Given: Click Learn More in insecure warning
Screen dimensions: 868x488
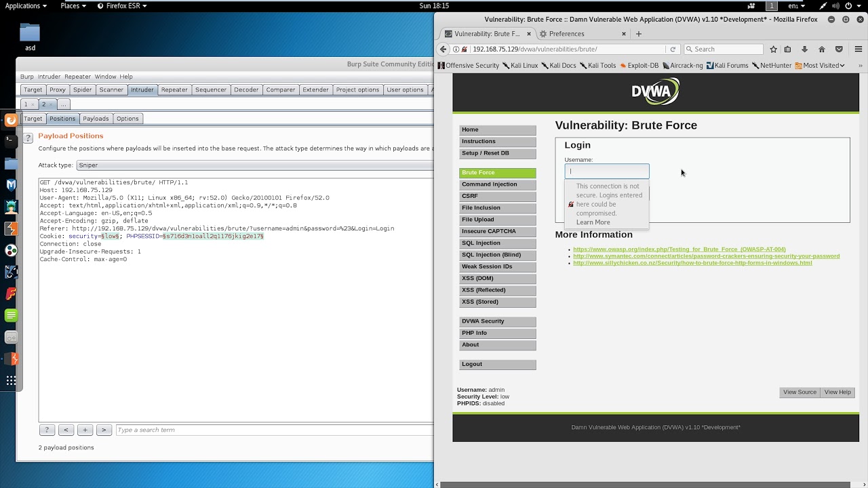Looking at the screenshot, I should pos(593,222).
